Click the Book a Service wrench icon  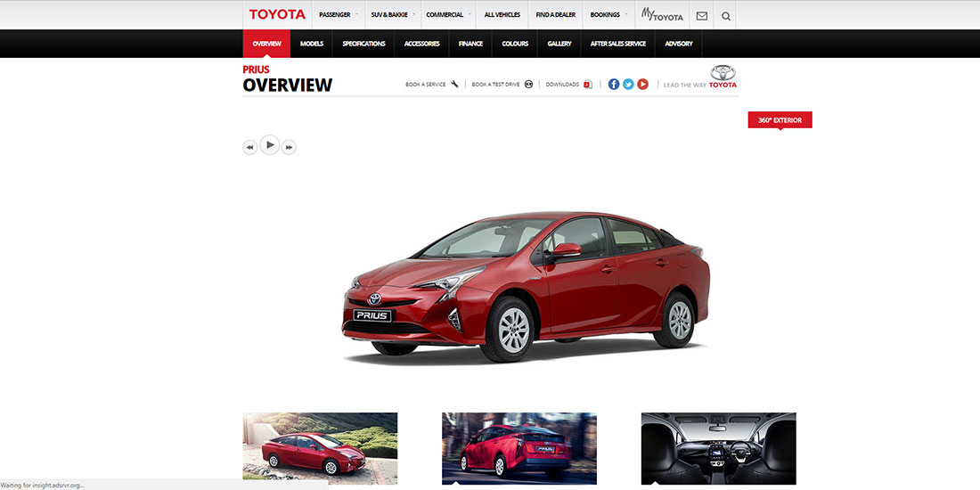point(454,84)
